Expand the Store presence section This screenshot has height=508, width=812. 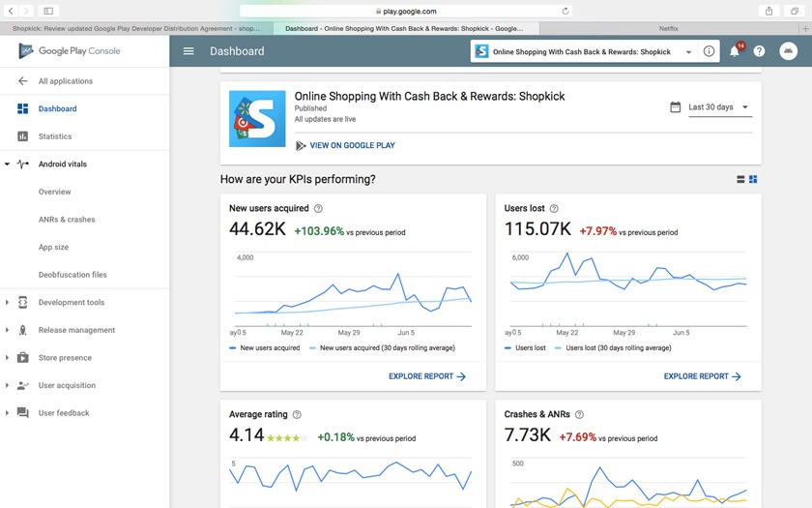click(8, 358)
